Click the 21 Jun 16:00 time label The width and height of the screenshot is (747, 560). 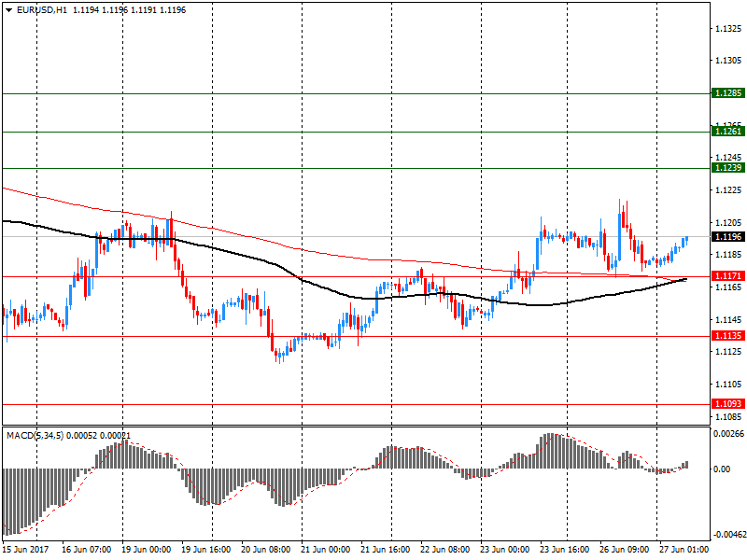coord(385,550)
